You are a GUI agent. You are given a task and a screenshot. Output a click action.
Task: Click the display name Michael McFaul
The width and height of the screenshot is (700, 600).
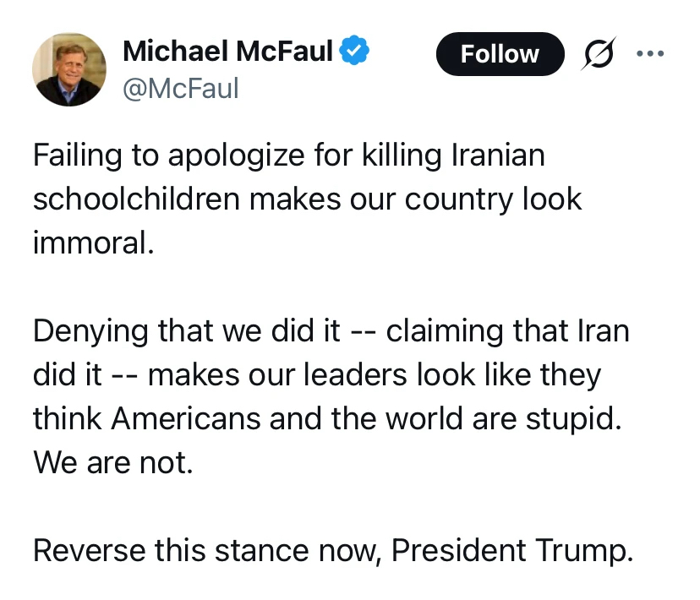(x=227, y=52)
